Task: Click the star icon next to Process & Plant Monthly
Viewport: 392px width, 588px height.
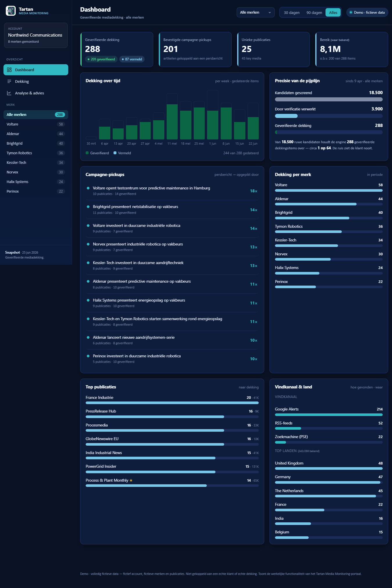Action: [131, 480]
